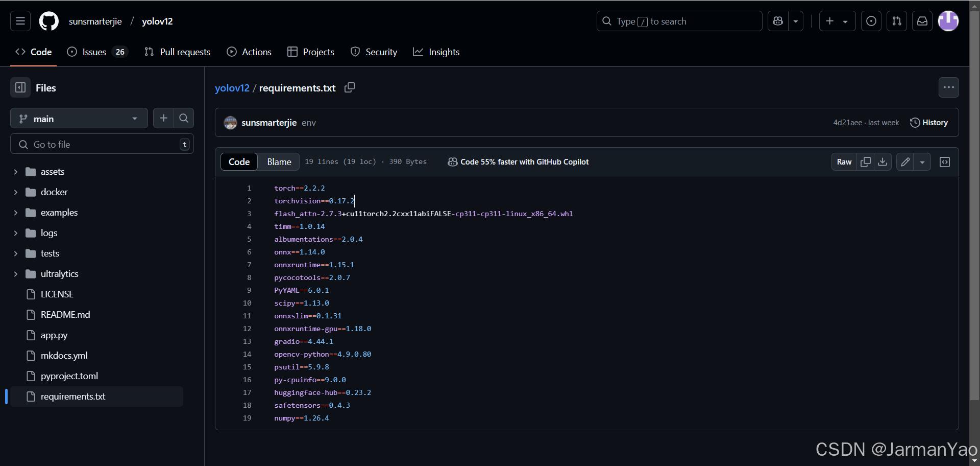This screenshot has width=980, height=466.
Task: Search this repository's files icon
Action: coord(184,119)
